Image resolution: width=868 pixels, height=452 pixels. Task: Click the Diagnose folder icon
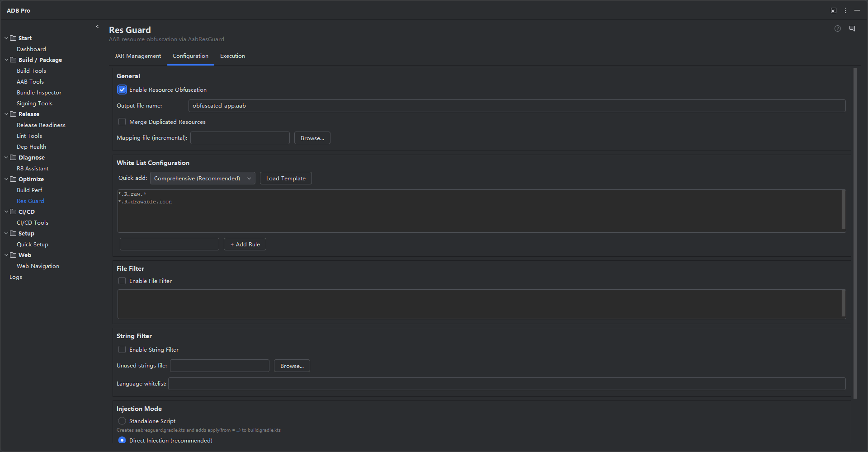click(x=13, y=157)
